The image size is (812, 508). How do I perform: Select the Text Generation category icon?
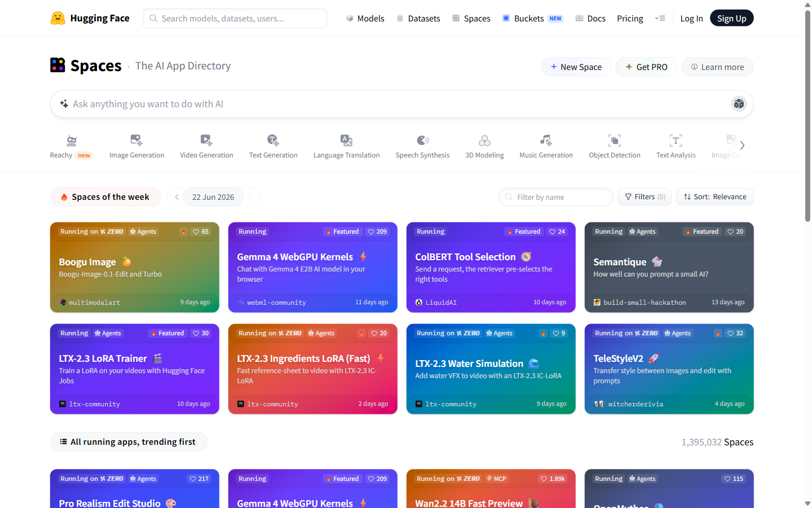(x=273, y=140)
